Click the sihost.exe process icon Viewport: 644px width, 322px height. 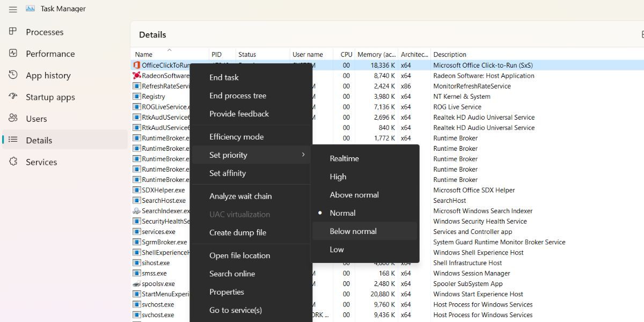[x=137, y=263]
